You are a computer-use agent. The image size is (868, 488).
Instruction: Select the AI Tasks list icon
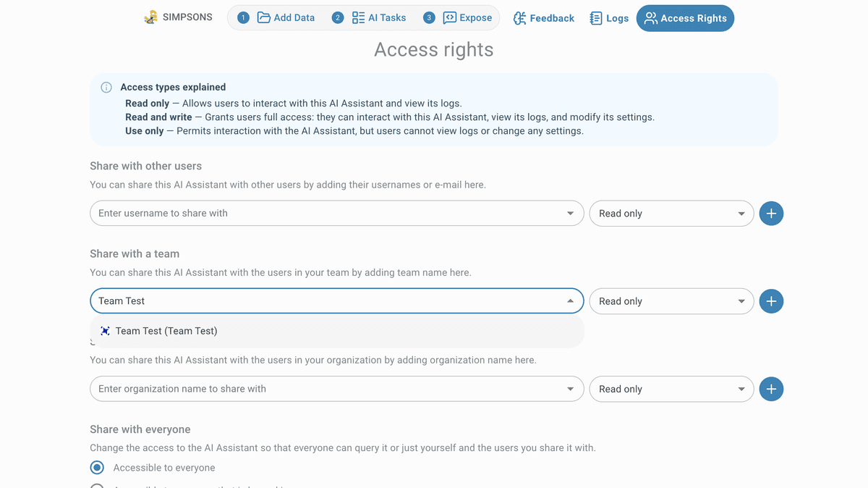[x=358, y=17]
